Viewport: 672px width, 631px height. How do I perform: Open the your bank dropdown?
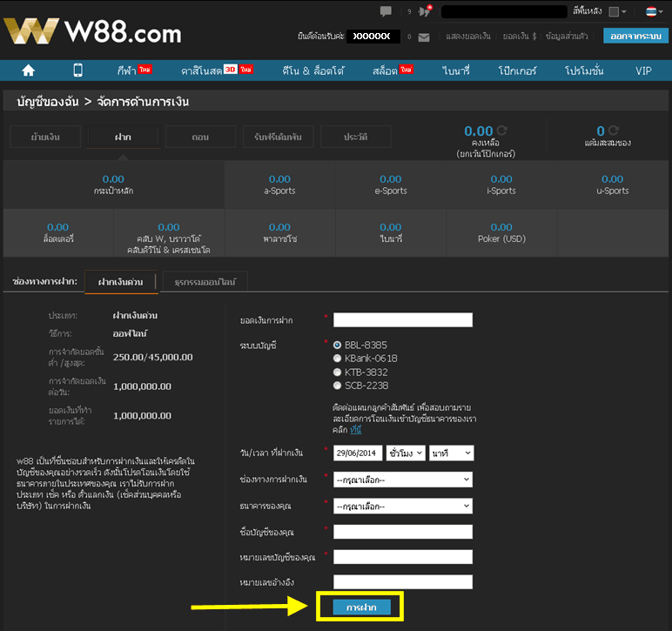tap(403, 507)
